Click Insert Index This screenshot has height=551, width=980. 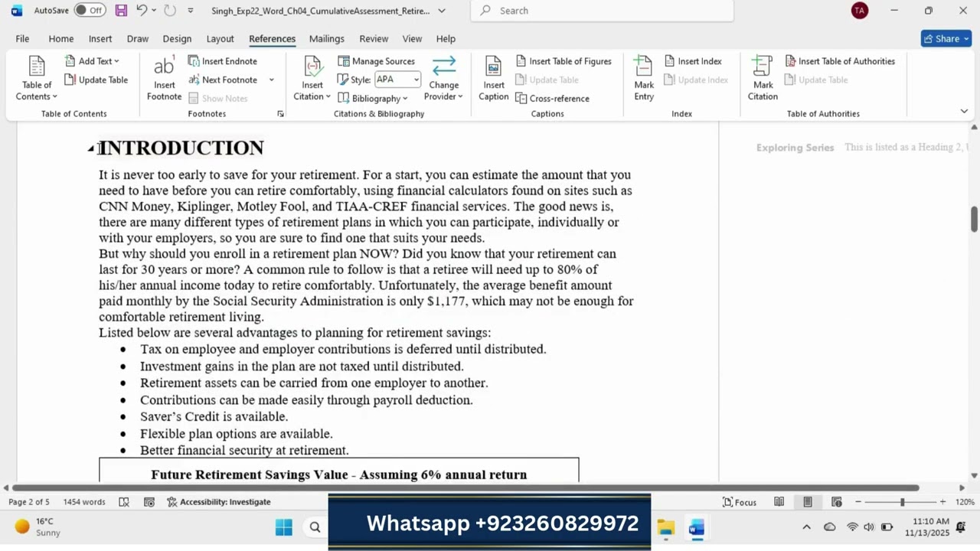(692, 61)
